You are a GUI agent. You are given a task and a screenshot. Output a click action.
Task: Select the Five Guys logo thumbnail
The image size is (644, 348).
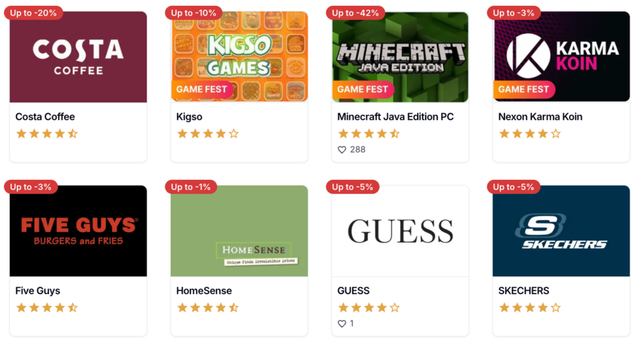click(78, 231)
